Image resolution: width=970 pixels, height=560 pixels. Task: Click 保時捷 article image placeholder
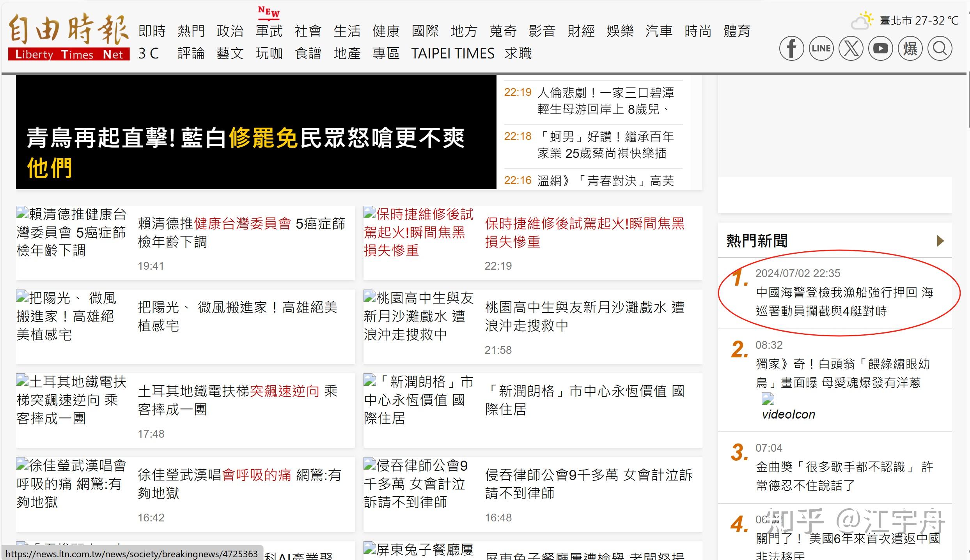[419, 232]
